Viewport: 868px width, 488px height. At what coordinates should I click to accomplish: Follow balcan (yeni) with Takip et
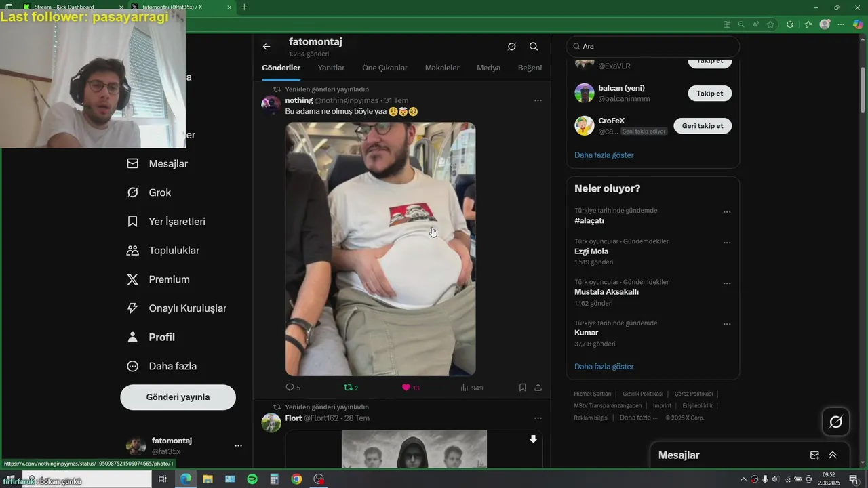coord(710,94)
